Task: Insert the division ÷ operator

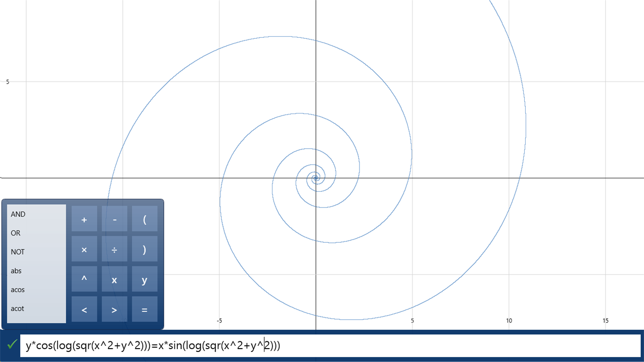Action: click(114, 249)
